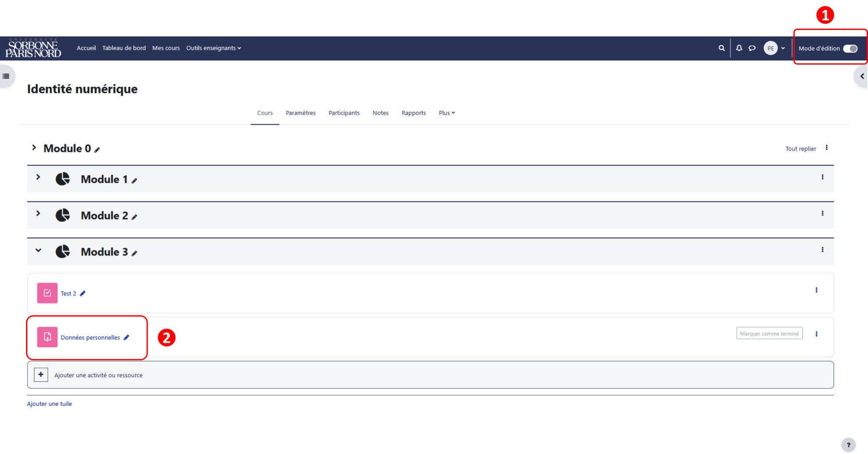Screen dimensions: 868x454
Task: Click the search magnifier icon
Action: tap(721, 48)
